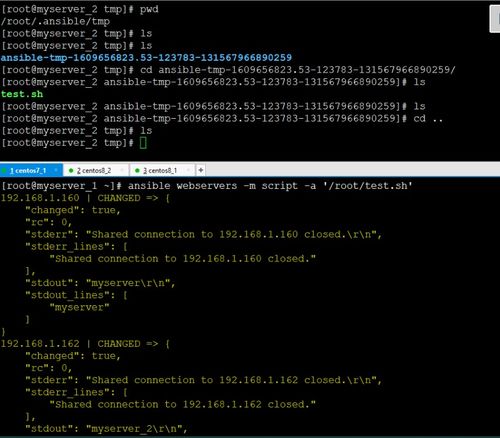This screenshot has width=500, height=438.
Task: Click the stdout "myserver\r\n" line
Action: [x=100, y=283]
